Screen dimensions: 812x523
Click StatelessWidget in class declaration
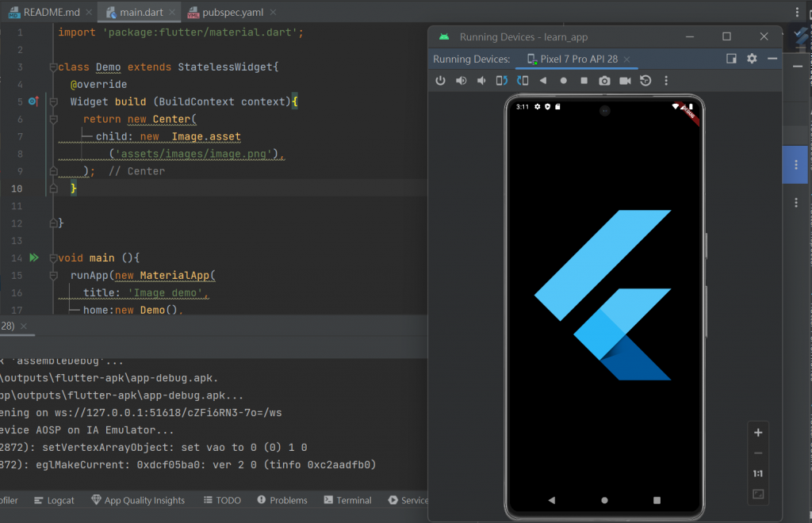(x=225, y=67)
